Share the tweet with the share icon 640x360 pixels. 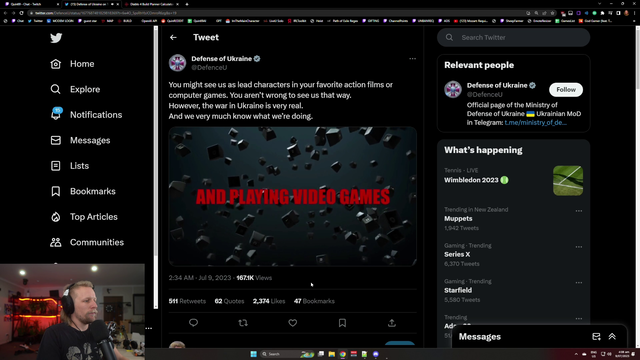coord(392,323)
